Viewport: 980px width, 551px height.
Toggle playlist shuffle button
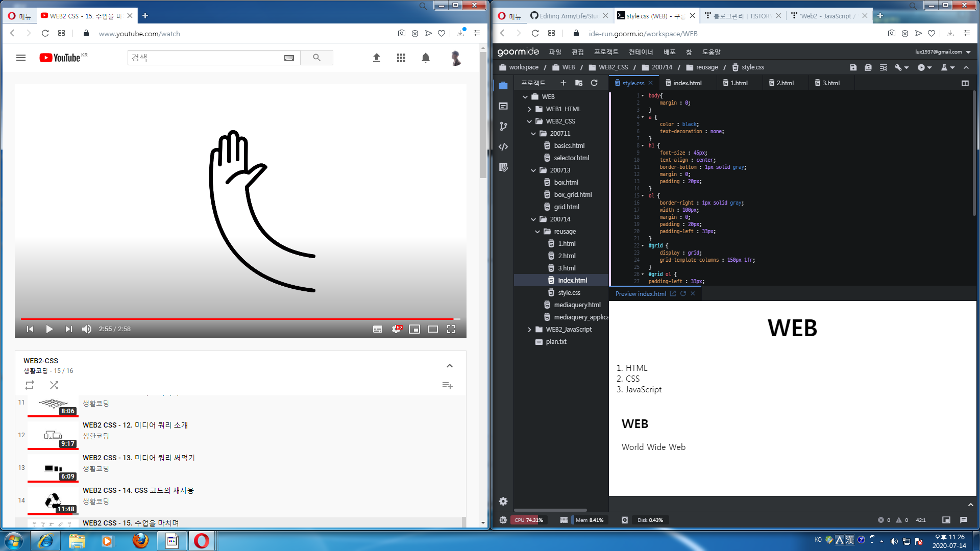(x=54, y=385)
